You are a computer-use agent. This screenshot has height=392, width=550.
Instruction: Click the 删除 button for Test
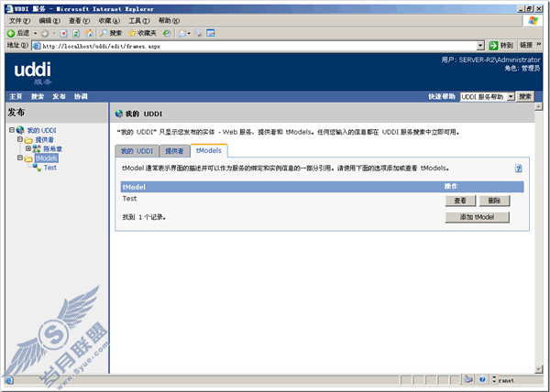click(x=494, y=201)
